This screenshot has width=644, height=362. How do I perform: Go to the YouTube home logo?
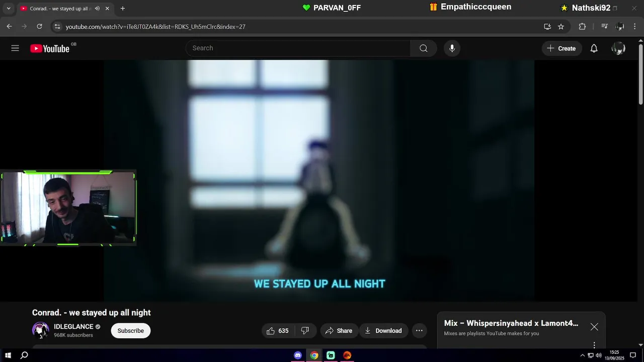pyautogui.click(x=49, y=48)
